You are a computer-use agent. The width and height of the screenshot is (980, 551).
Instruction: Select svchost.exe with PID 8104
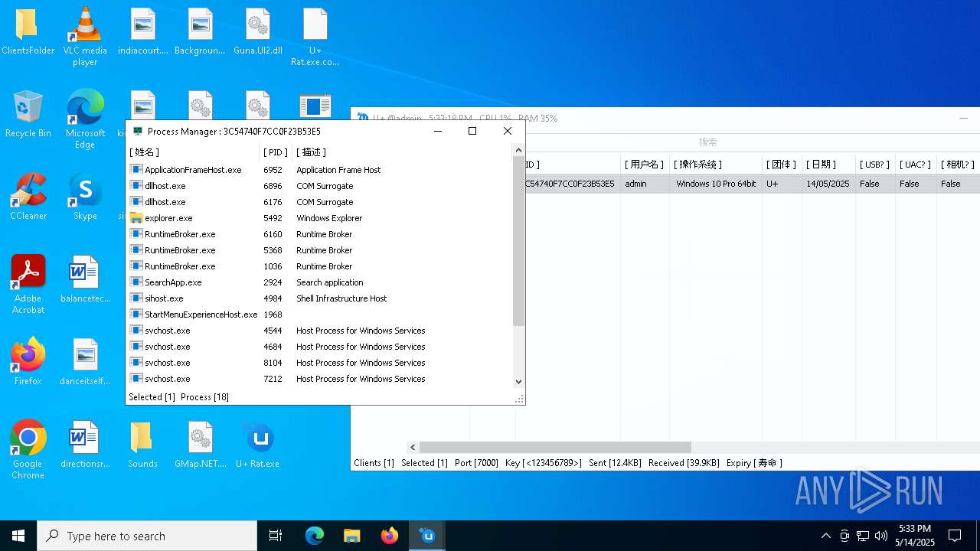319,363
